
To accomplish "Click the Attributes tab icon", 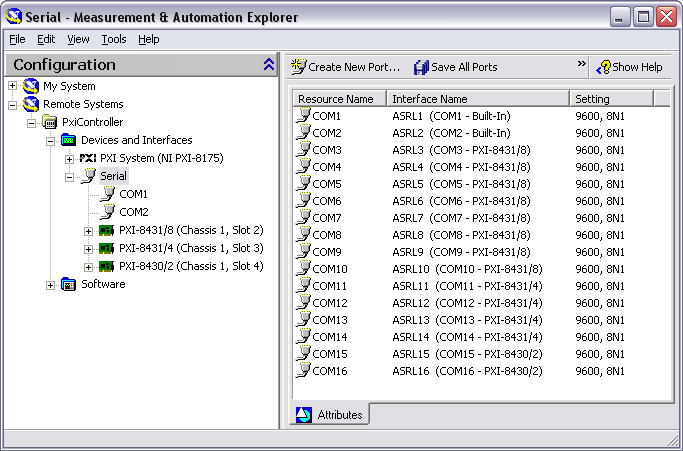I will click(304, 414).
